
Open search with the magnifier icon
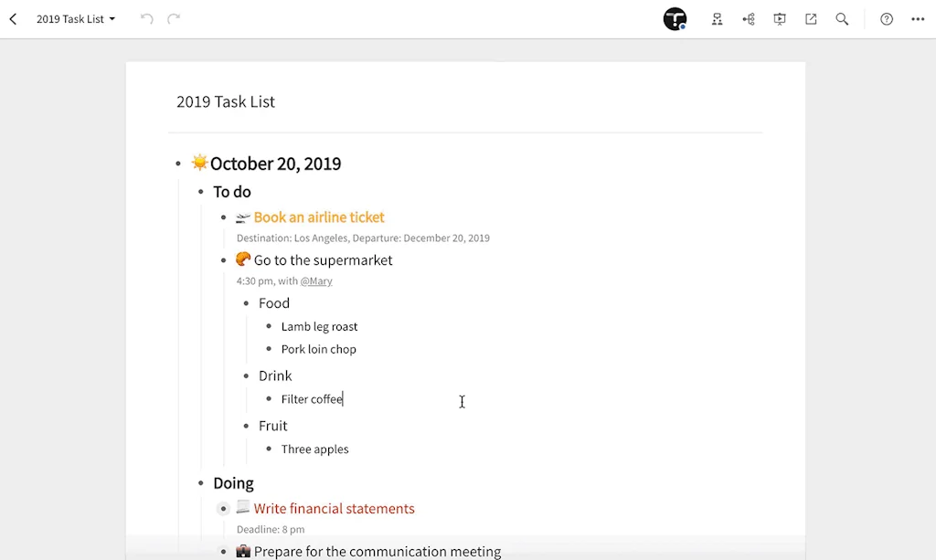pyautogui.click(x=841, y=18)
